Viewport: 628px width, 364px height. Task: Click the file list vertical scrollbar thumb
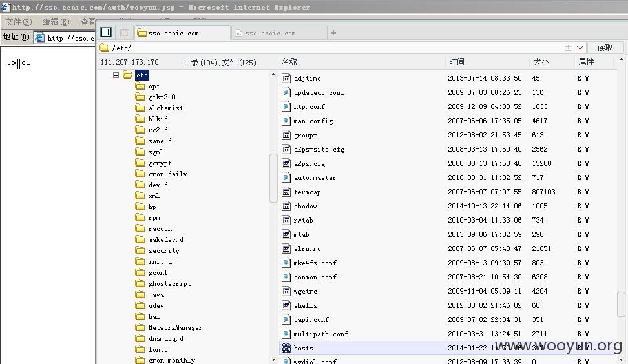[x=621, y=305]
